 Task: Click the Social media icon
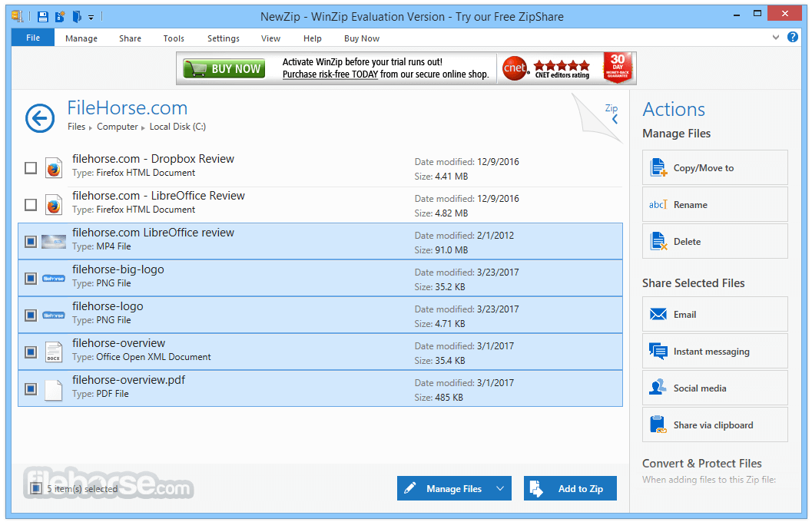click(x=658, y=388)
